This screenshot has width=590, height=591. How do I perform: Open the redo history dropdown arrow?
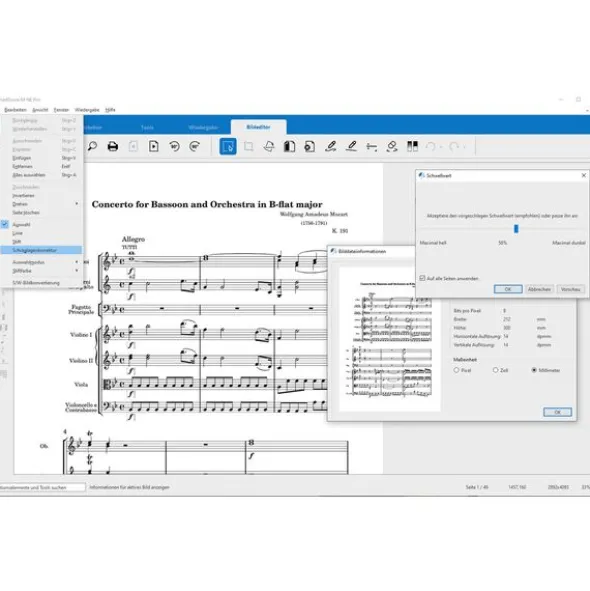(464, 147)
